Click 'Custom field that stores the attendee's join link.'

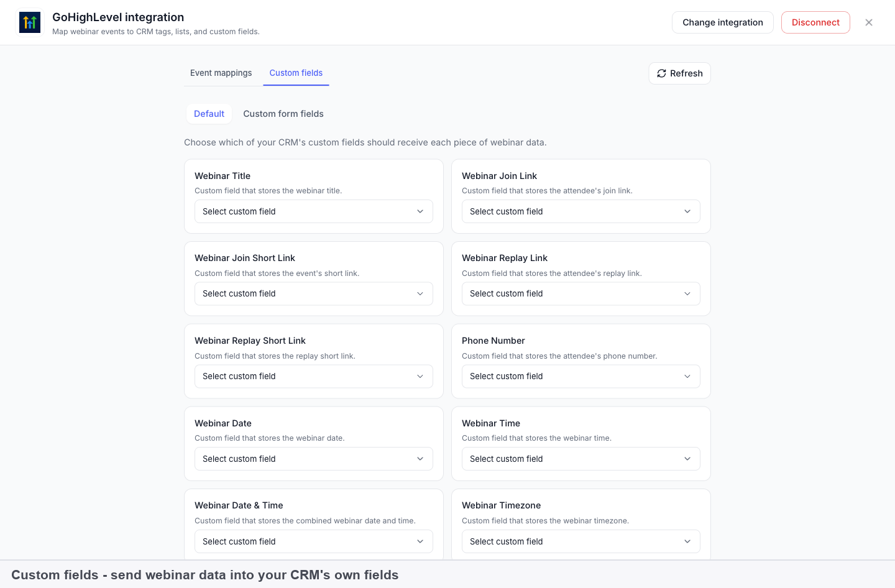[547, 191]
